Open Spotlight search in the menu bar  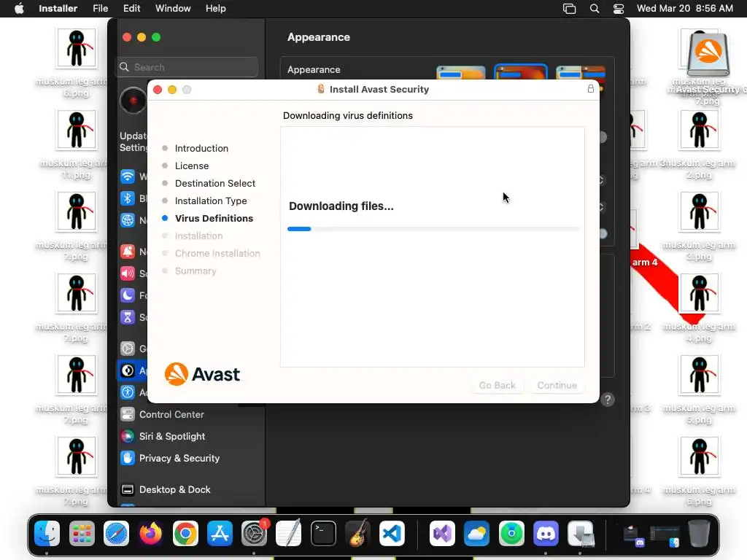(594, 9)
